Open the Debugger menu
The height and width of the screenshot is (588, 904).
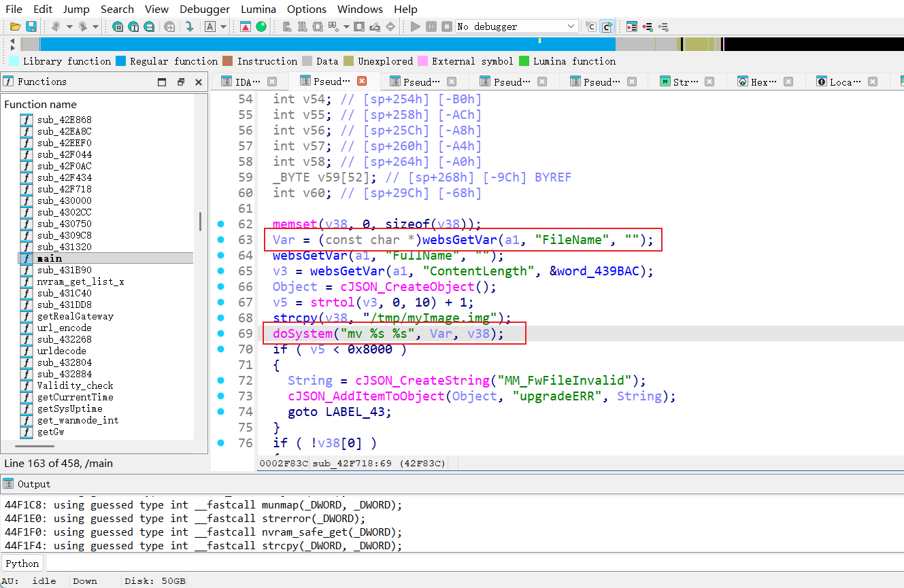tap(205, 9)
